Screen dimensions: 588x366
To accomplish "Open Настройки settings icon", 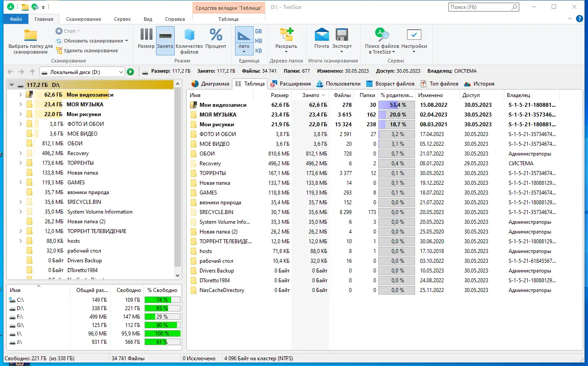I will tap(414, 35).
